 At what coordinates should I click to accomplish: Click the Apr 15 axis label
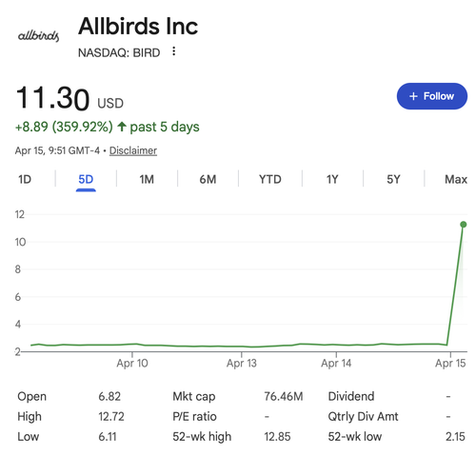[x=450, y=363]
